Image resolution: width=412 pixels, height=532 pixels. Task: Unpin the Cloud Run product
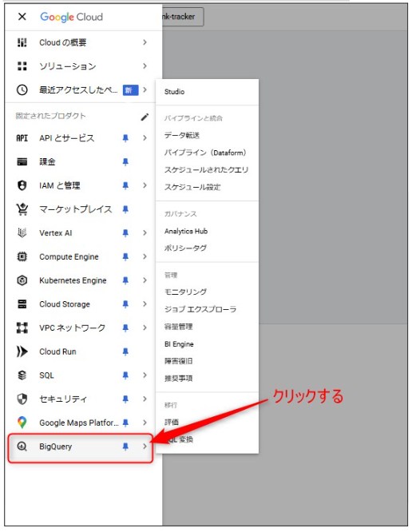click(125, 351)
